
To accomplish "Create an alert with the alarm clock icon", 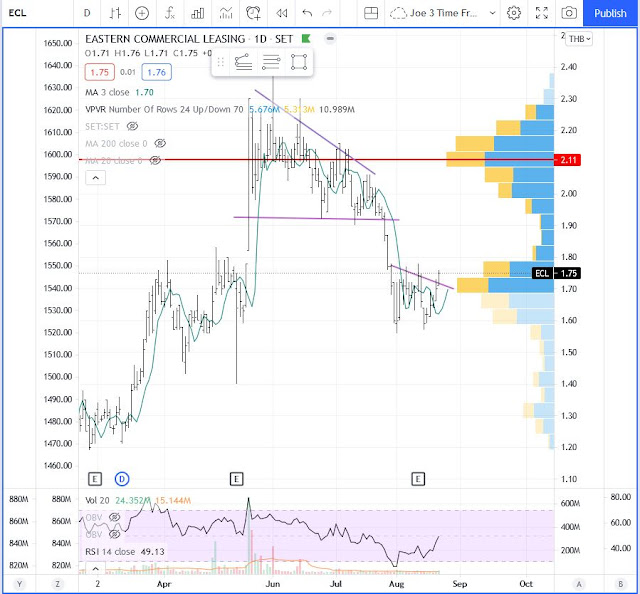I will 253,13.
